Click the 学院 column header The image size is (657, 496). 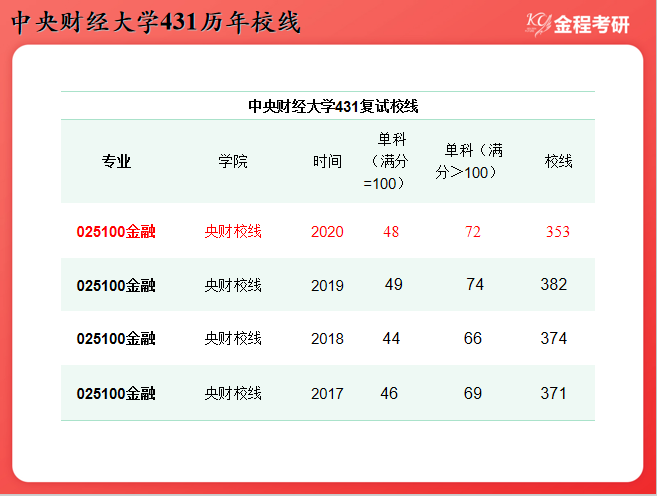tap(233, 161)
